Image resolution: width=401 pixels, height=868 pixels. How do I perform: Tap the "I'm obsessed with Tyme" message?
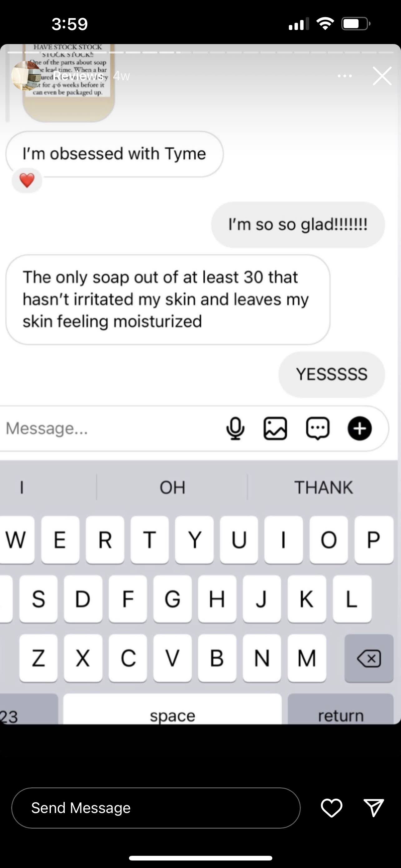pyautogui.click(x=115, y=154)
